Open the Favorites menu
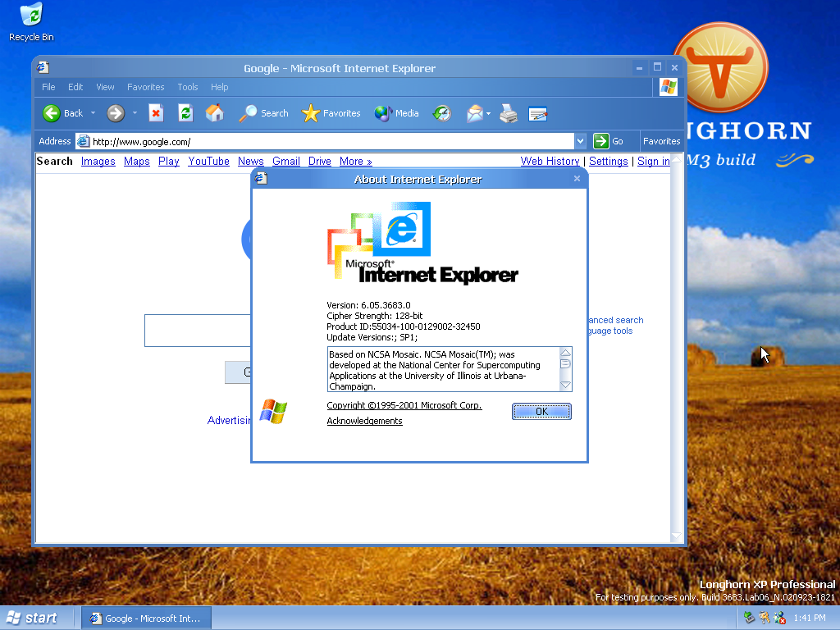840x630 pixels. 146,87
